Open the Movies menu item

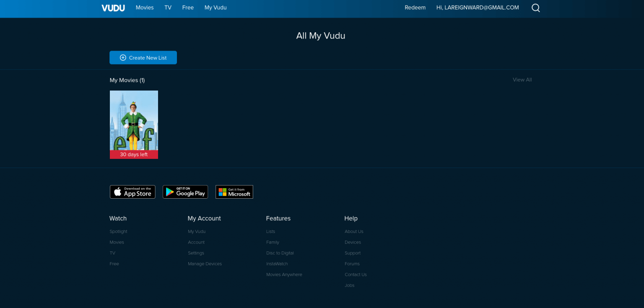(x=144, y=8)
